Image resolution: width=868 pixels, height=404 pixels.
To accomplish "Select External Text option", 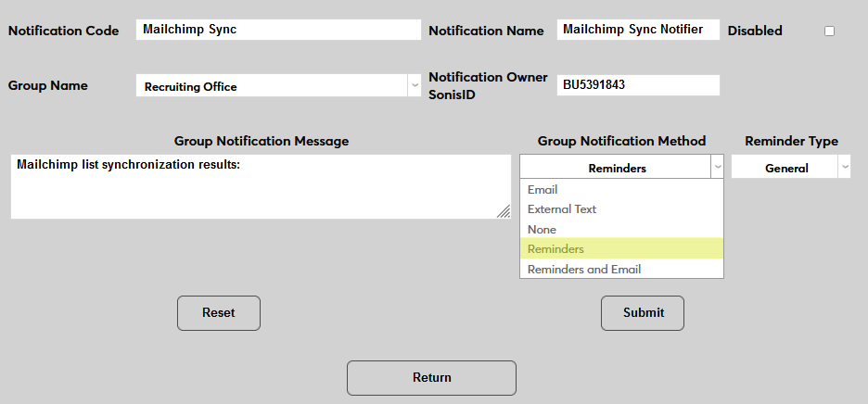I will 621,209.
